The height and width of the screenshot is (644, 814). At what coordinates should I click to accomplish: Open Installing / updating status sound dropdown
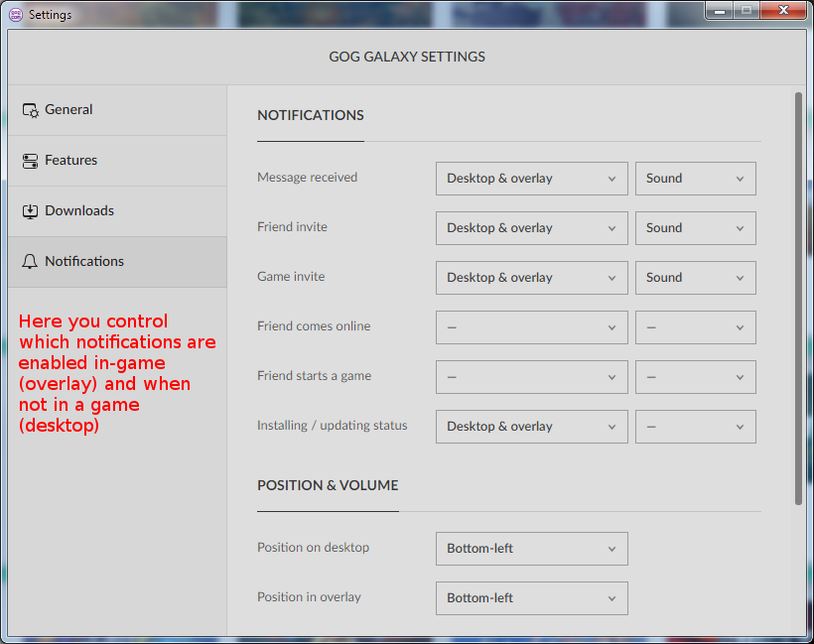(x=696, y=427)
